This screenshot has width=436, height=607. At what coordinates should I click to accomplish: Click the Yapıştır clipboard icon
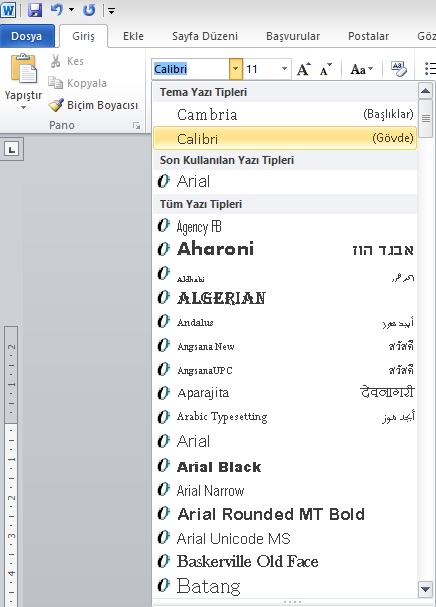pyautogui.click(x=24, y=68)
